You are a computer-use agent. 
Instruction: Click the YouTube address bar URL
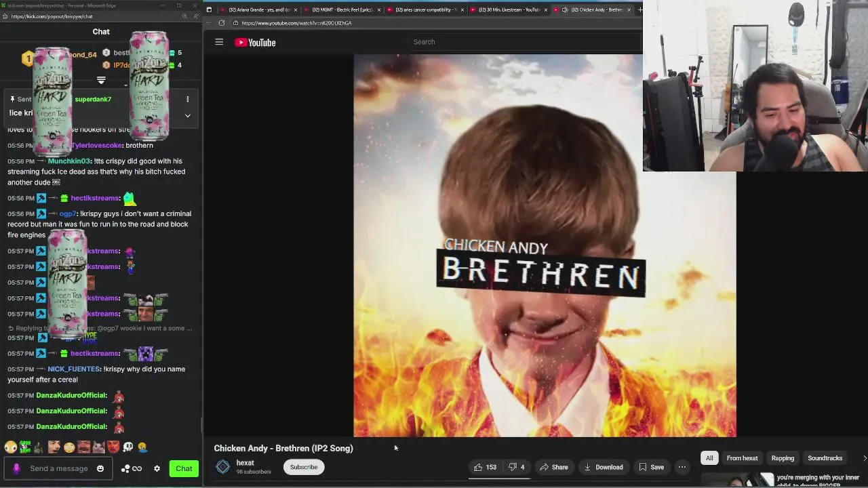pos(296,23)
